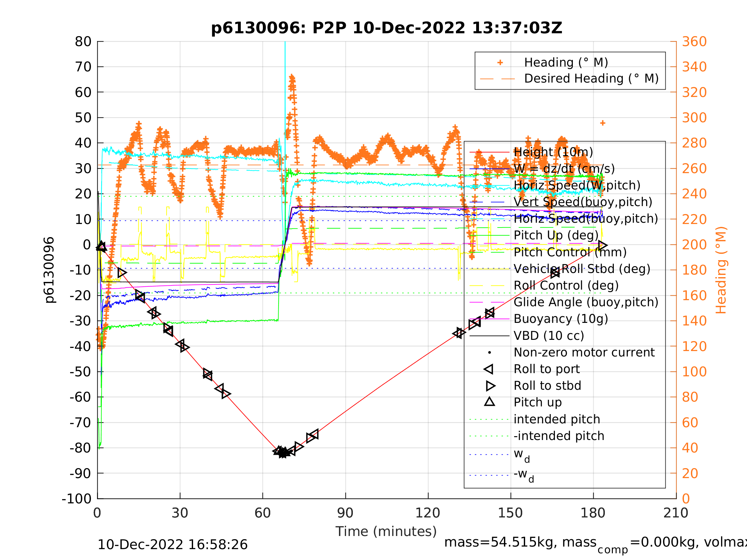
Task: Click the 'Horiz Speed(buoy,pitch)' legend label
Action: [586, 219]
